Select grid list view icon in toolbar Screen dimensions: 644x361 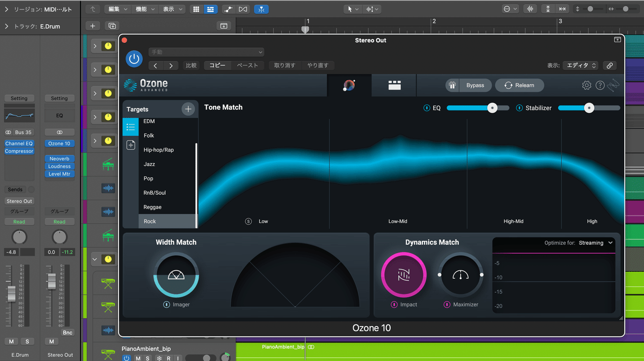(196, 9)
